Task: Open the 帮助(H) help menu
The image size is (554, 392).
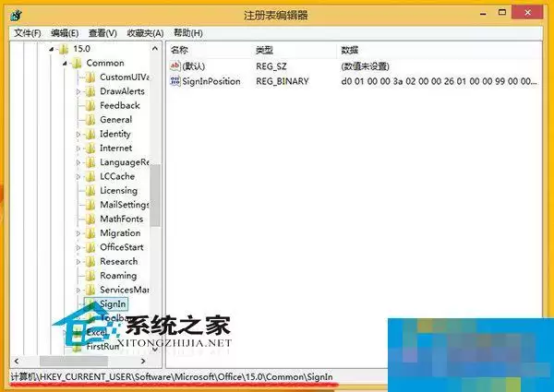Action: [188, 33]
